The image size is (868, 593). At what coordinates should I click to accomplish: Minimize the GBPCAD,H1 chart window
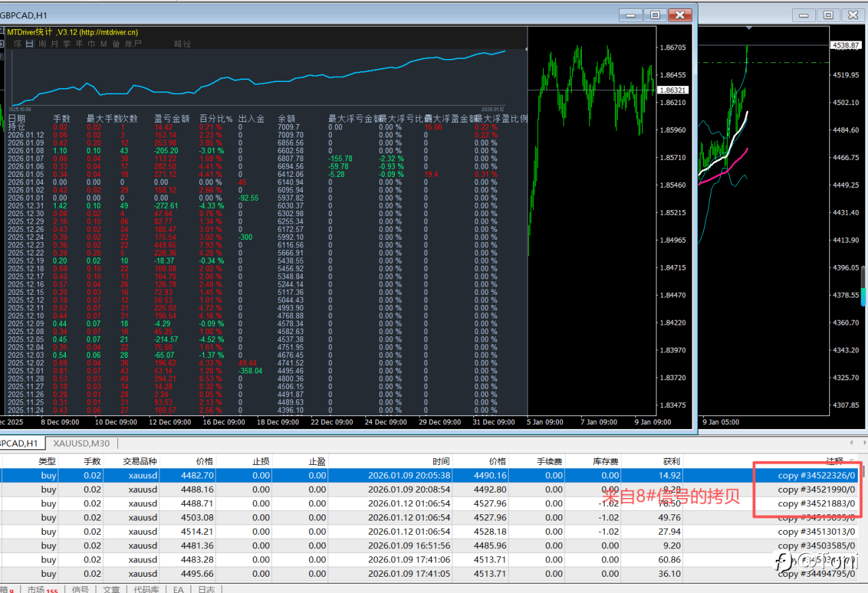632,14
